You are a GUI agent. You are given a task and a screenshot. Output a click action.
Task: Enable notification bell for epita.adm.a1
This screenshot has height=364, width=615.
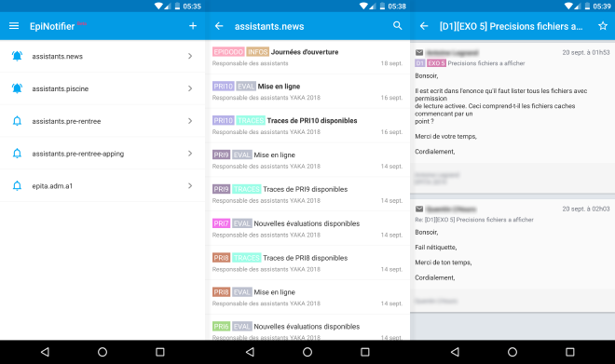[17, 185]
